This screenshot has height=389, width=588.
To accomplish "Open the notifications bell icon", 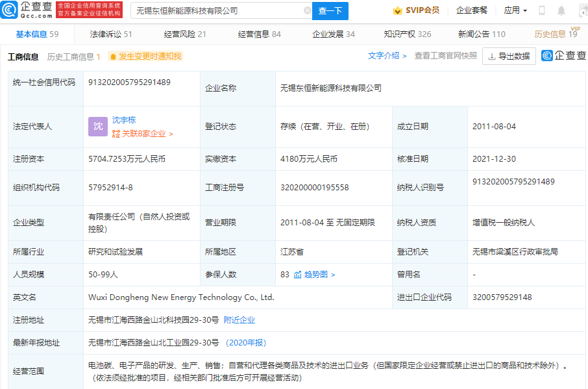I will coord(561,10).
